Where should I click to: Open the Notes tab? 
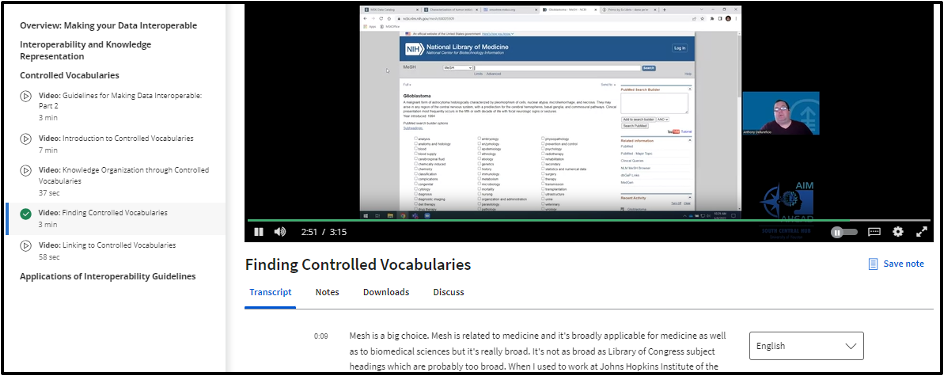pos(327,292)
